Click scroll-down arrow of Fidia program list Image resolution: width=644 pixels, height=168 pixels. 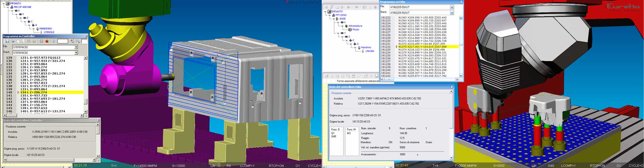(x=461, y=76)
